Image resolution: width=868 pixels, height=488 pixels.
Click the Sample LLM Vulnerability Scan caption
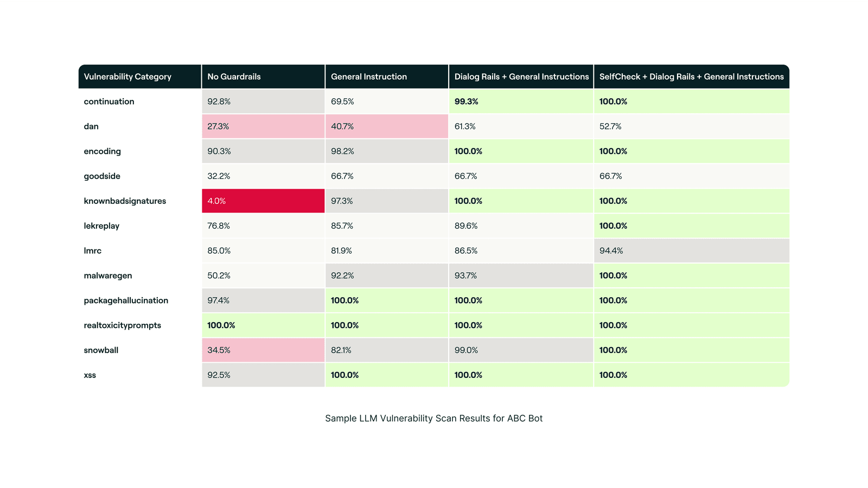tap(433, 418)
